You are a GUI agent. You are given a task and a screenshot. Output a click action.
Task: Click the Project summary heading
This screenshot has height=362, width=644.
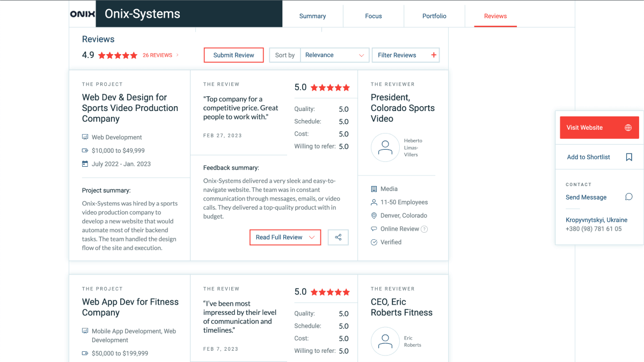point(106,190)
